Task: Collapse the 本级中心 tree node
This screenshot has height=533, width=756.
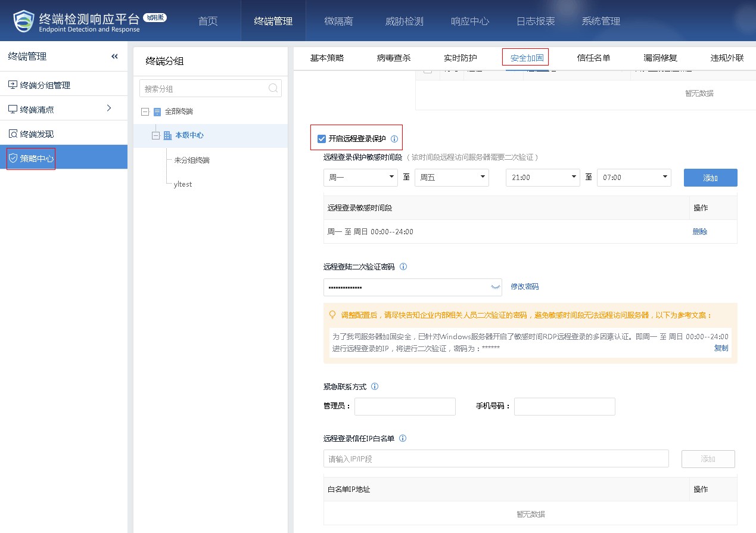Action: tap(156, 135)
